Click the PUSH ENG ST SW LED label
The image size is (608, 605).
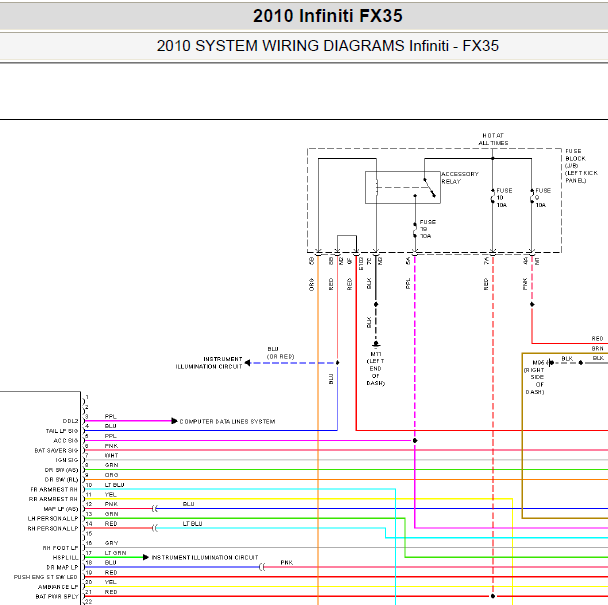(x=46, y=577)
